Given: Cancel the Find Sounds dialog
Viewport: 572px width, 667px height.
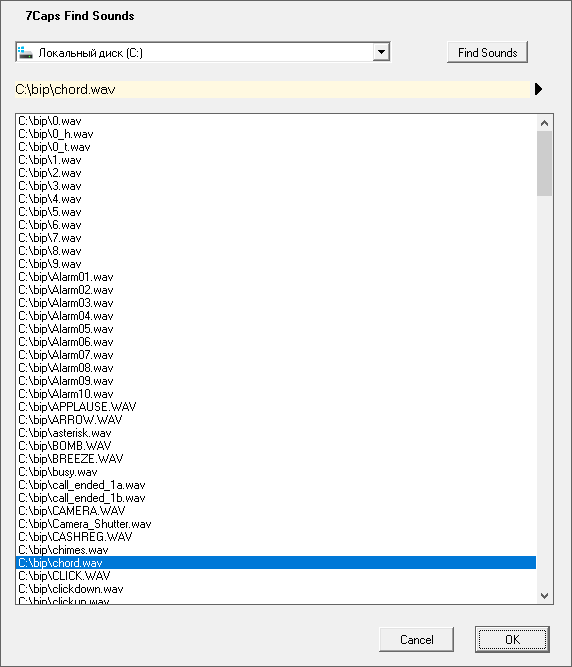Looking at the screenshot, I should click(416, 639).
